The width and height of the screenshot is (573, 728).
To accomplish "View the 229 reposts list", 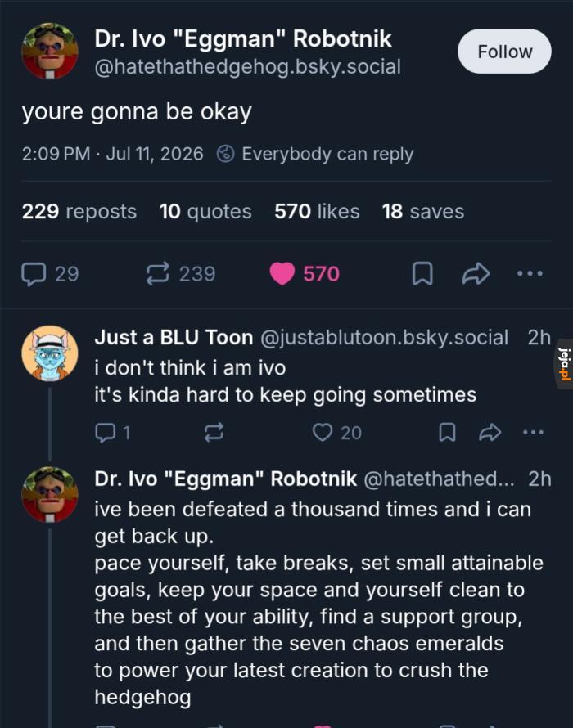I will pos(79,211).
